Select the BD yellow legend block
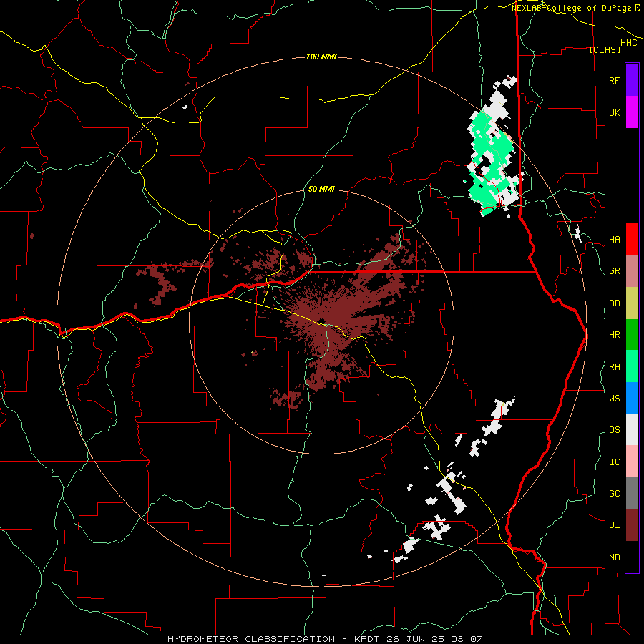Image resolution: width=644 pixels, height=644 pixels. [632, 303]
